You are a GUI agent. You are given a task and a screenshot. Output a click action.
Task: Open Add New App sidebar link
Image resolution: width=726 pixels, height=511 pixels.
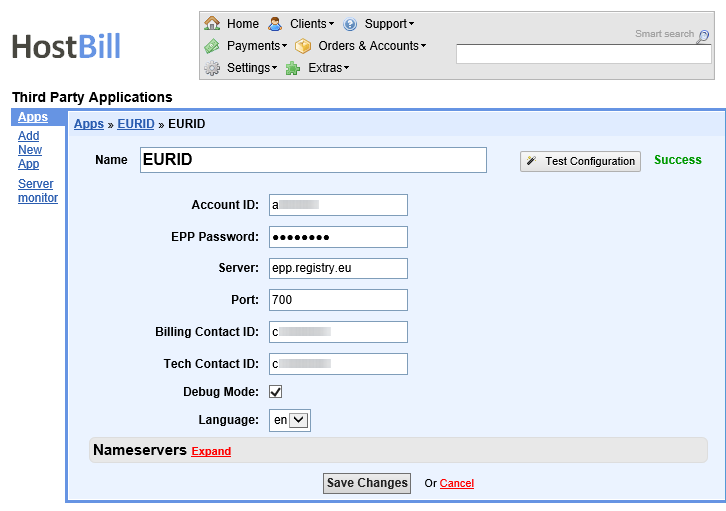[30, 150]
